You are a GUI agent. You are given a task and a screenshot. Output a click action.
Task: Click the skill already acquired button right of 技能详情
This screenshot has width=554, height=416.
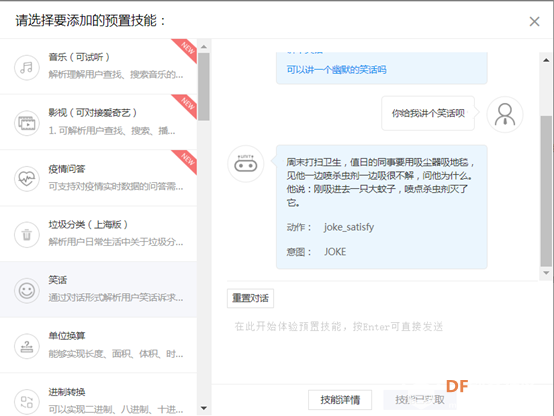click(420, 400)
